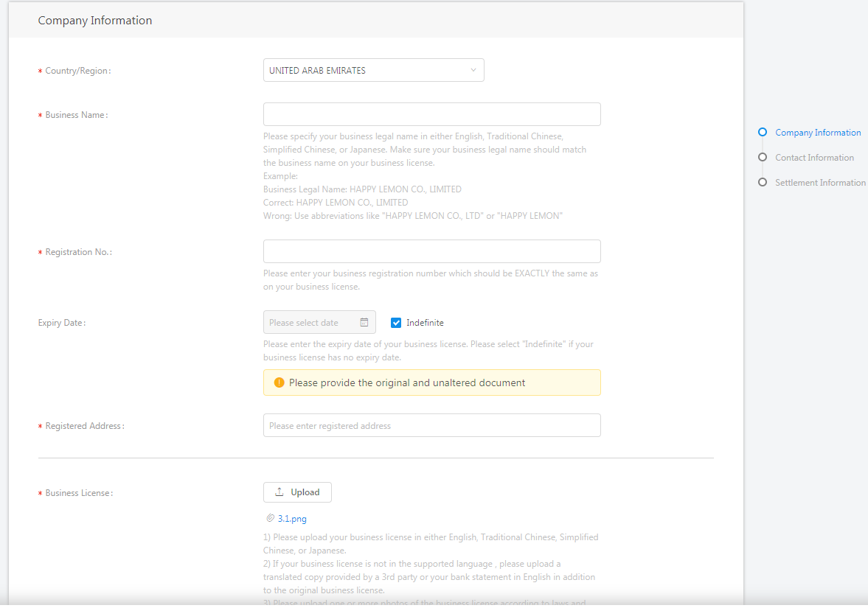
Task: Open the uploaded 3.1.png file link
Action: tap(292, 519)
